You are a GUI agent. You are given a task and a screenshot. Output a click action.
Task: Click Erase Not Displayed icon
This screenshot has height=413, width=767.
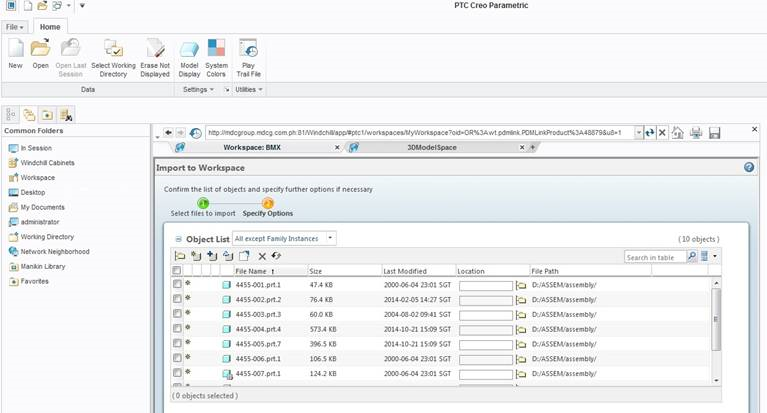point(155,49)
